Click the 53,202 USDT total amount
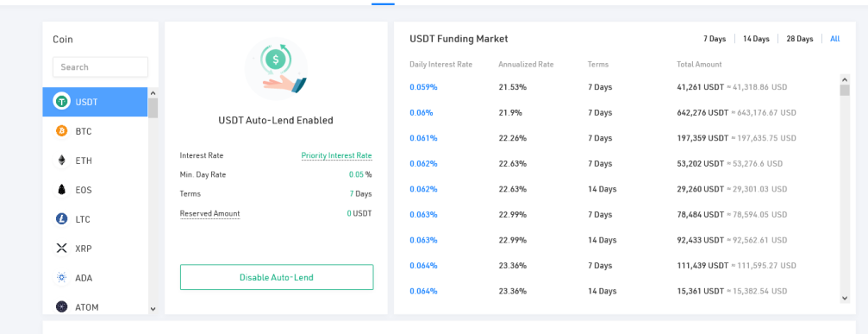868x334 pixels. pos(700,163)
